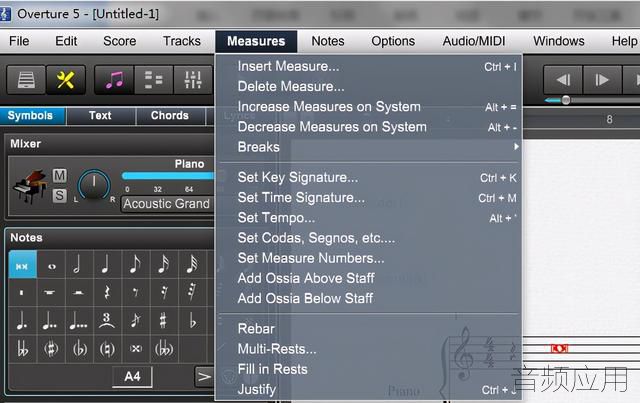Open the Audio/MIDI menu
The image size is (640, 403).
(x=474, y=41)
